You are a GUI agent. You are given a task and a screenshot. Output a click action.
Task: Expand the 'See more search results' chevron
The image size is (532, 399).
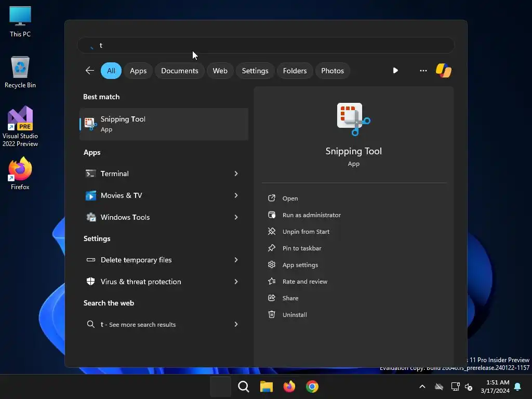point(236,324)
